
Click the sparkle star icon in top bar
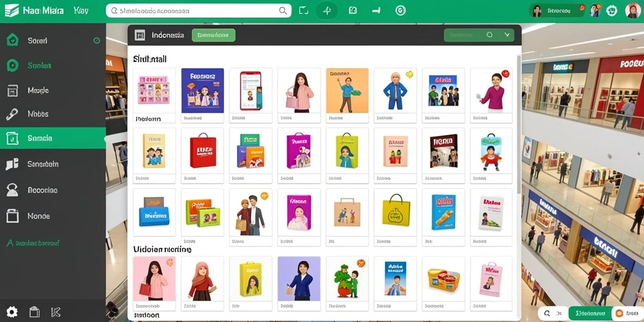(x=327, y=11)
